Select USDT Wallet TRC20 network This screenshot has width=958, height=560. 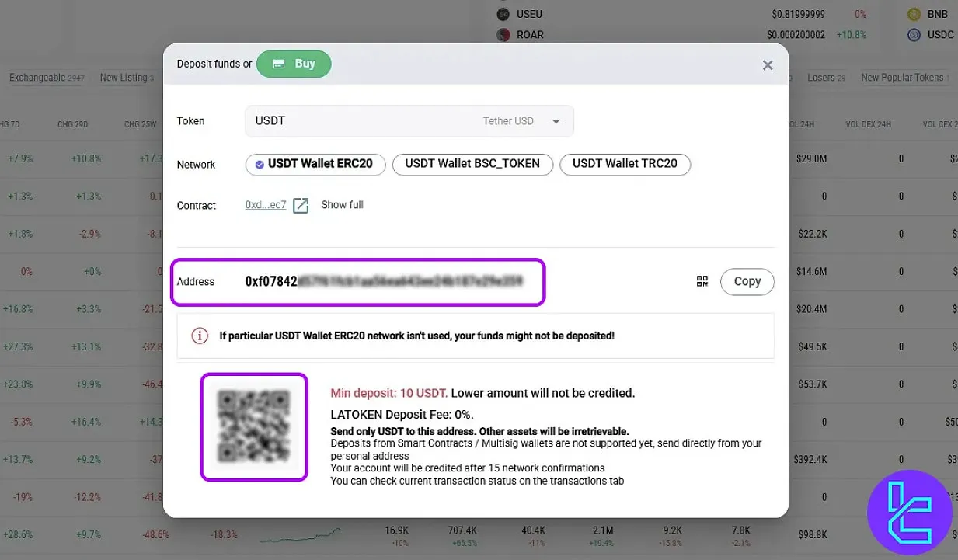pos(625,164)
